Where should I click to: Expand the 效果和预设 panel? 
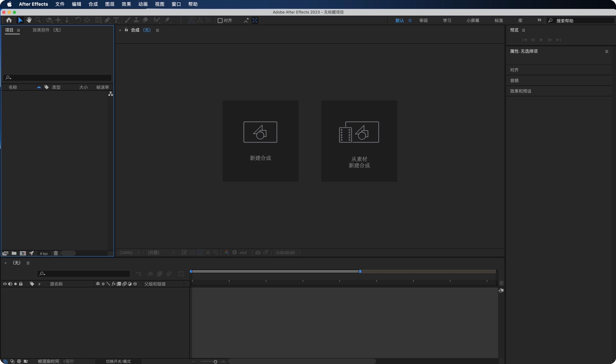[x=520, y=91]
